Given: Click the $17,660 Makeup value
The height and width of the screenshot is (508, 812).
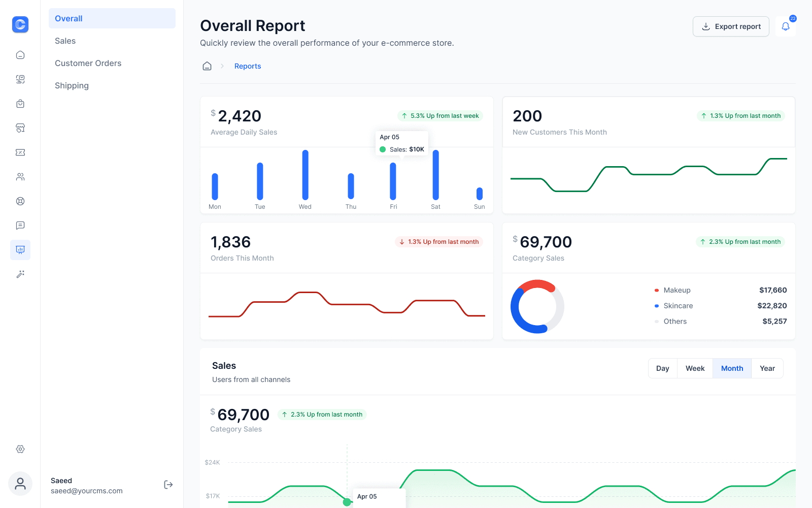Looking at the screenshot, I should (773, 290).
